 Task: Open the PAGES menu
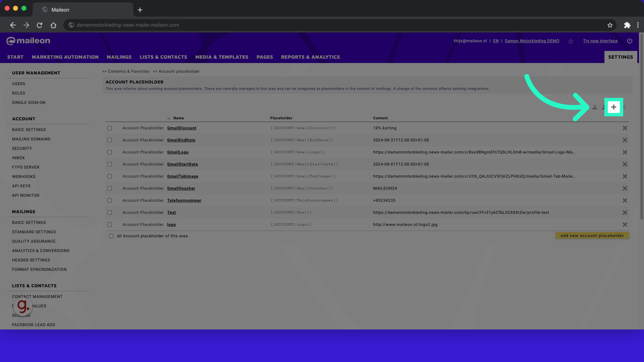coord(265,57)
